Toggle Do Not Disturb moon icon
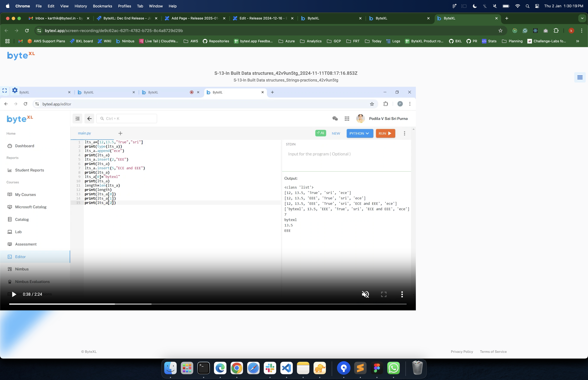This screenshot has width=588, height=380. 475,6
